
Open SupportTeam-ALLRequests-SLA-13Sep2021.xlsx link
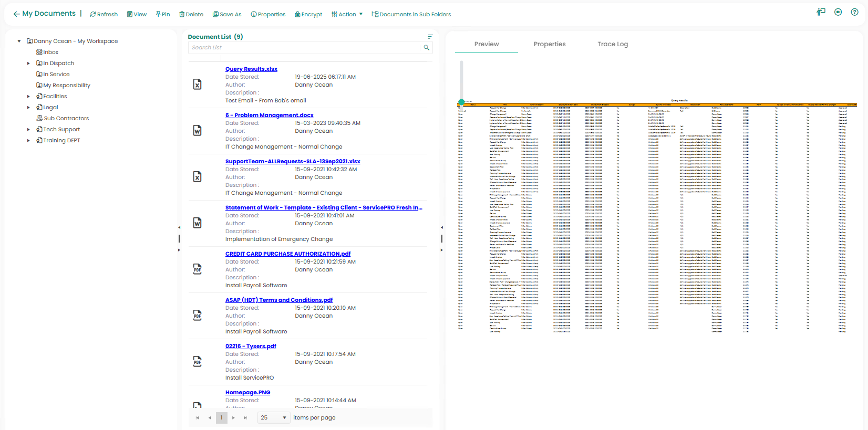point(293,162)
